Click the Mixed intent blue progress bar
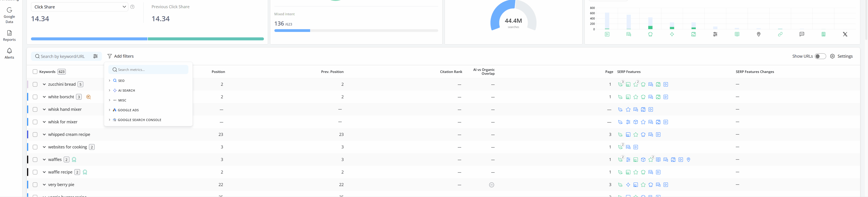 click(x=292, y=31)
